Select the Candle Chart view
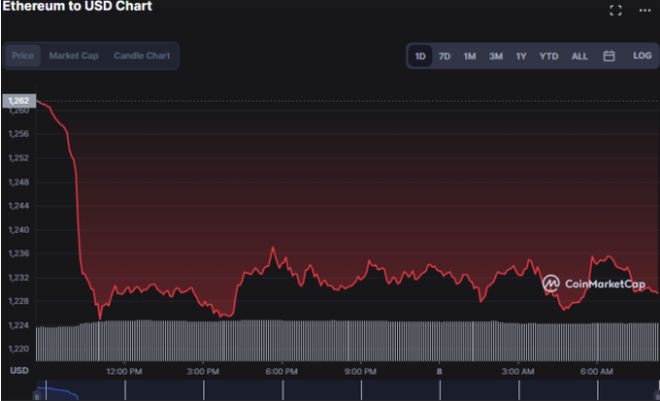Image resolution: width=660 pixels, height=401 pixels. click(x=141, y=56)
